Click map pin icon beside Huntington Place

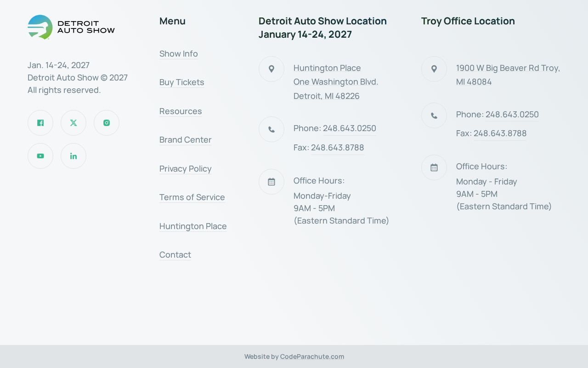tap(271, 69)
